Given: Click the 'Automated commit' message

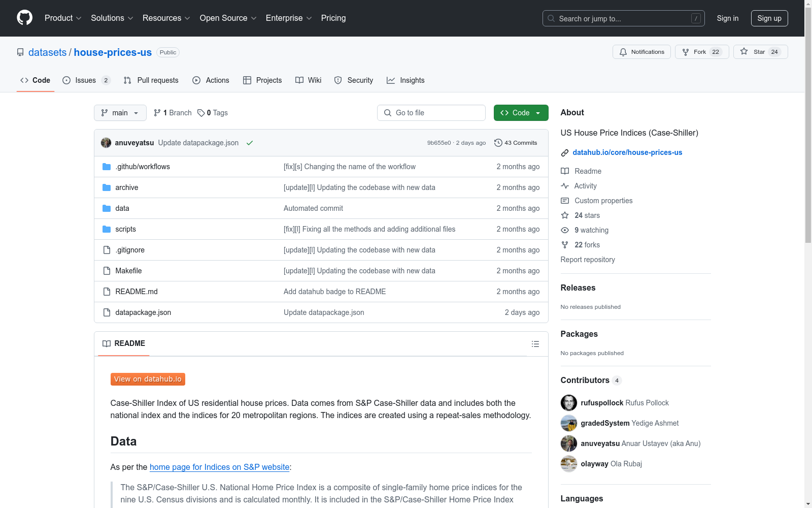Looking at the screenshot, I should [x=313, y=208].
